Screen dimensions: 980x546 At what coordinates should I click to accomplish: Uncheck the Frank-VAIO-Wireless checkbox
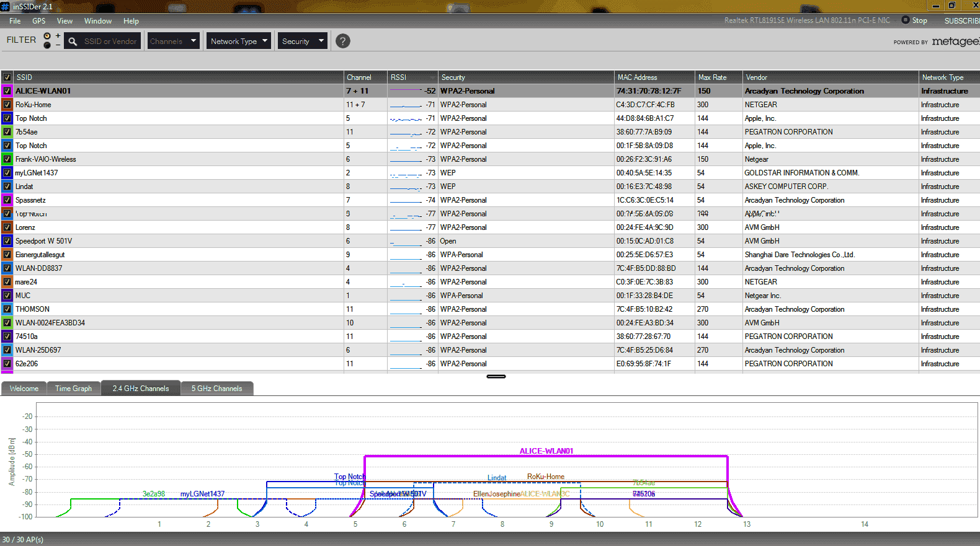(7, 159)
